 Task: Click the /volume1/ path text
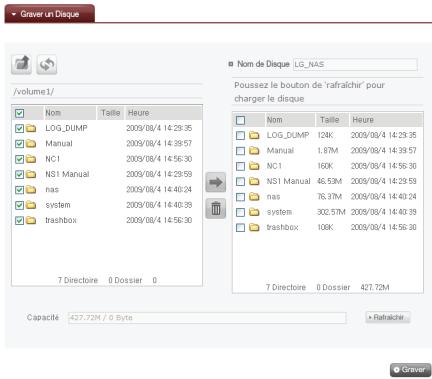[33, 91]
